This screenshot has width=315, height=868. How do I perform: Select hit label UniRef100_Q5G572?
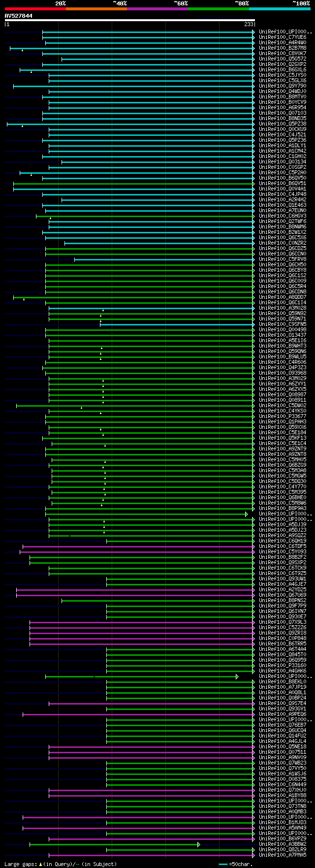click(x=283, y=59)
